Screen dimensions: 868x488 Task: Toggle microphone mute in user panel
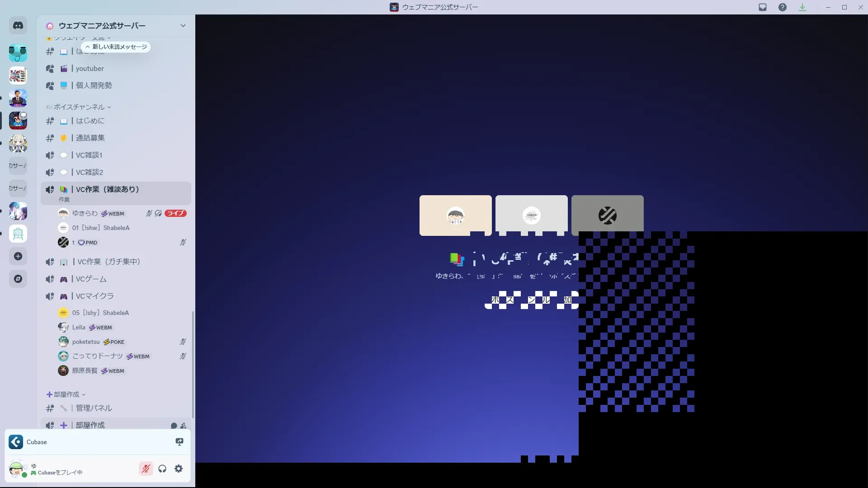point(146,469)
